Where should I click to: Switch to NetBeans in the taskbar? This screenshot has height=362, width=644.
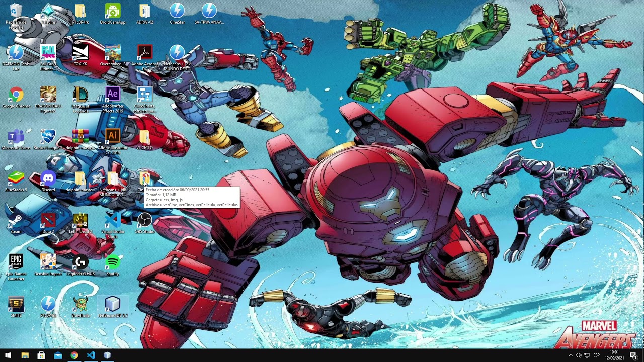coord(107,355)
